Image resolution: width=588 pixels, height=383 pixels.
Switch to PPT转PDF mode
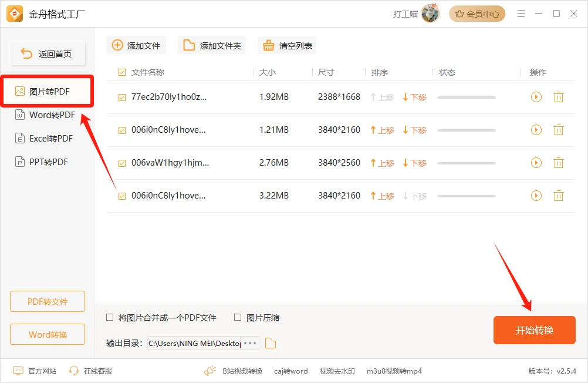42,162
